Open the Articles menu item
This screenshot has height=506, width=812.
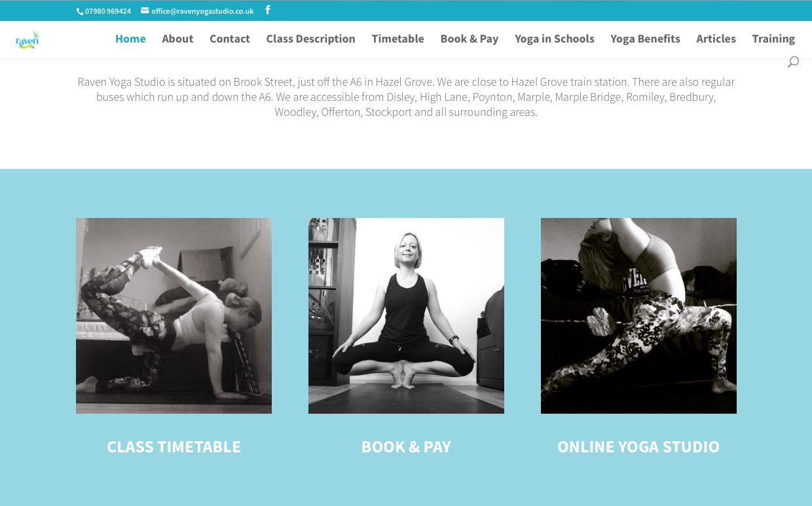coord(716,39)
